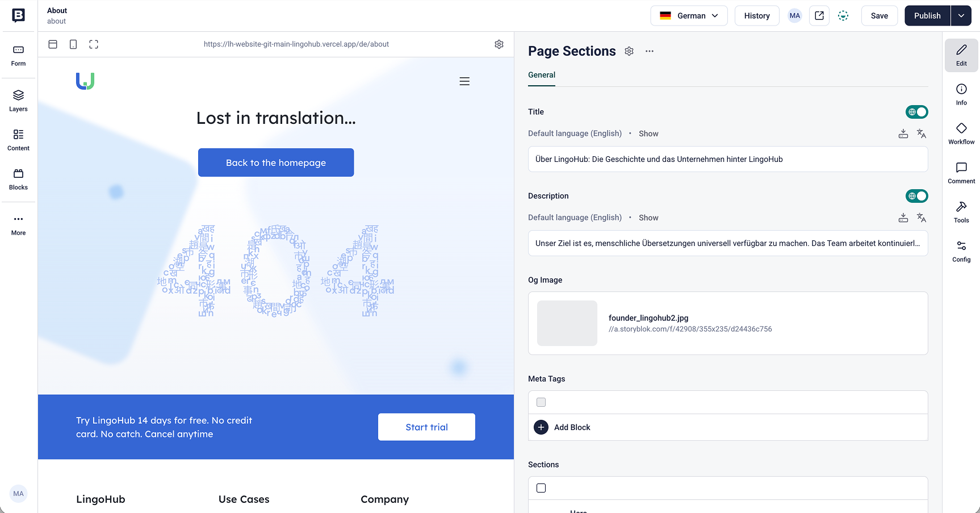Toggle Title translation switch off

tap(916, 112)
